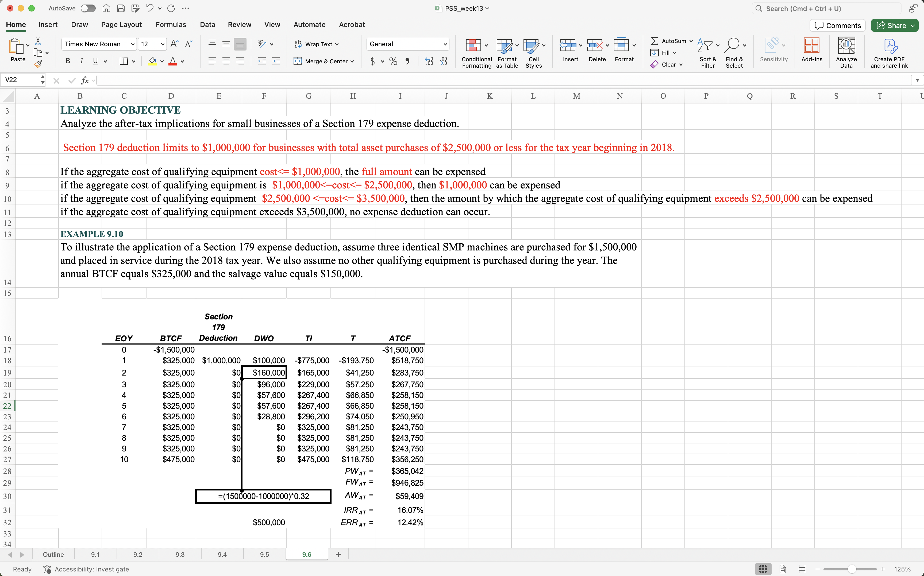Click the Search field in title bar
The height and width of the screenshot is (576, 924).
click(827, 8)
